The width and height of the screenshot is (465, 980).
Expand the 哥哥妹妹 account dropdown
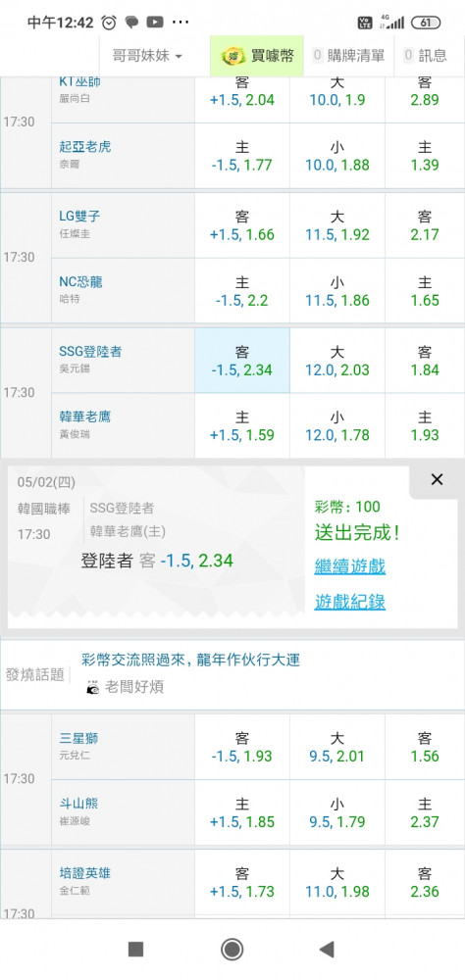147,56
